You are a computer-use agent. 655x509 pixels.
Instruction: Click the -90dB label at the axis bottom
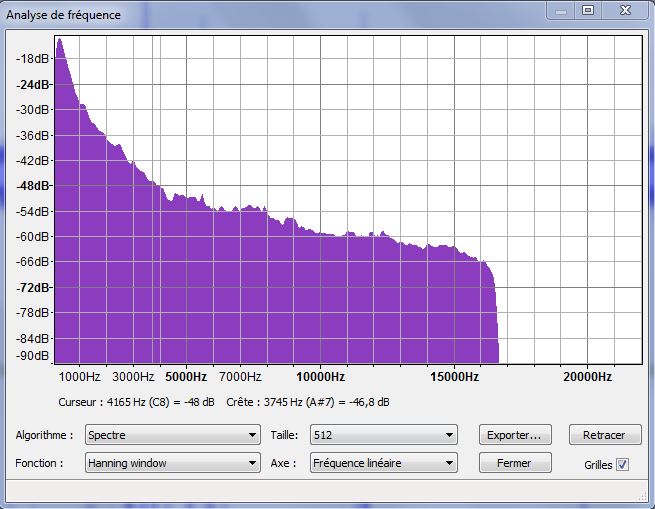pos(32,355)
